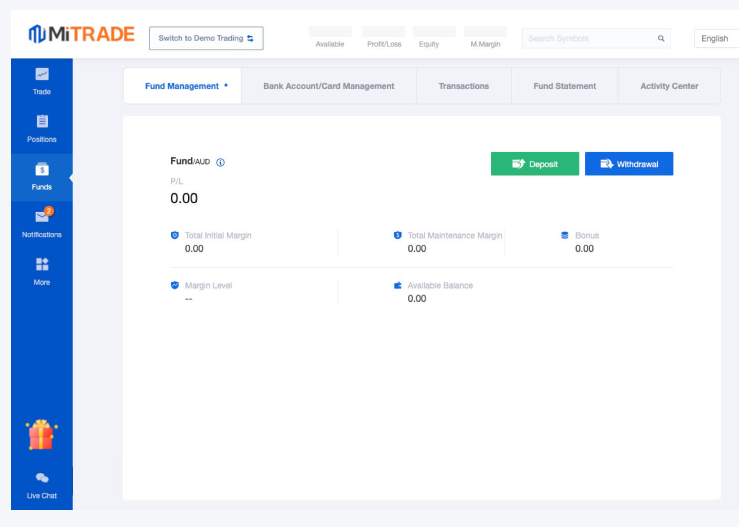The image size is (739, 527).
Task: Open the Activity Center tab
Action: click(669, 86)
